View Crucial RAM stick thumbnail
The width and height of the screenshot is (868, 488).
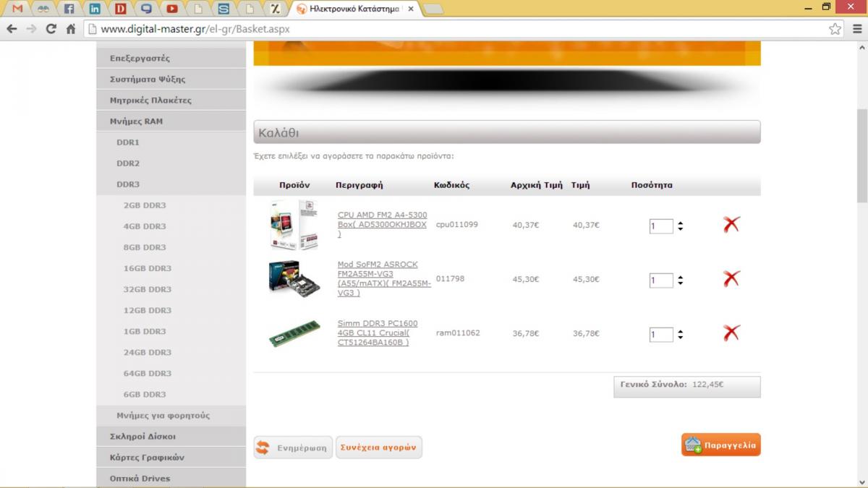tap(294, 334)
